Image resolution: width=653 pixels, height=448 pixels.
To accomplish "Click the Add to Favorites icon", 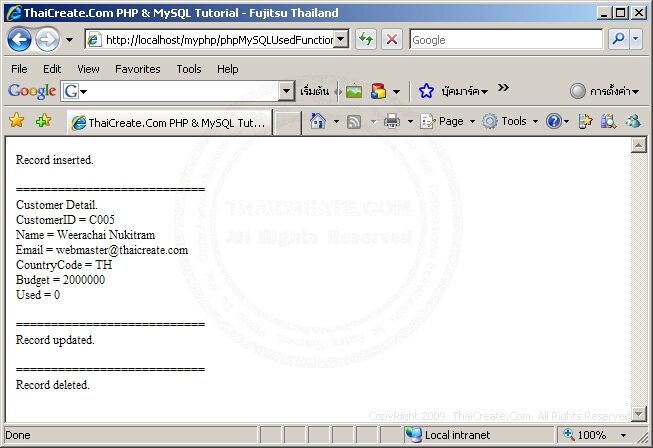I will pyautogui.click(x=43, y=120).
